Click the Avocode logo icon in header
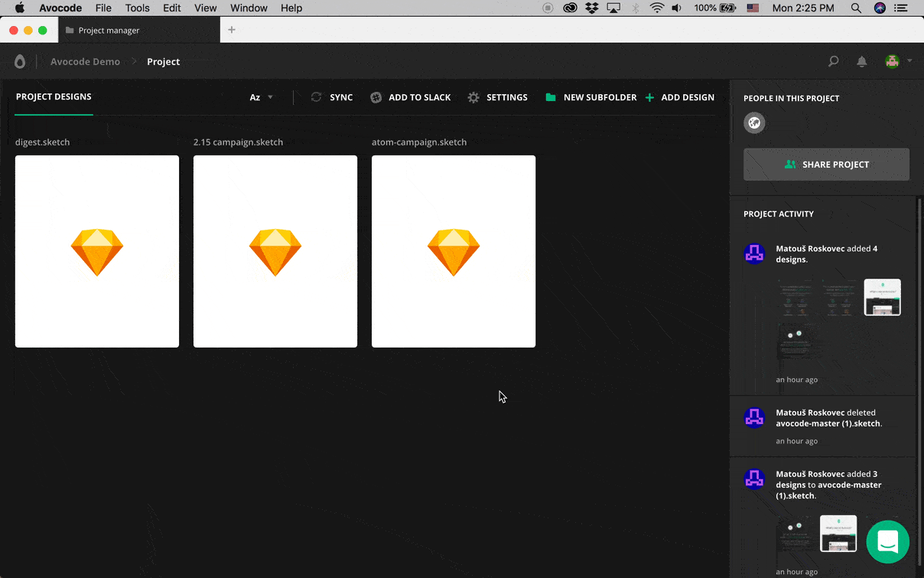Image resolution: width=924 pixels, height=578 pixels. pyautogui.click(x=20, y=62)
